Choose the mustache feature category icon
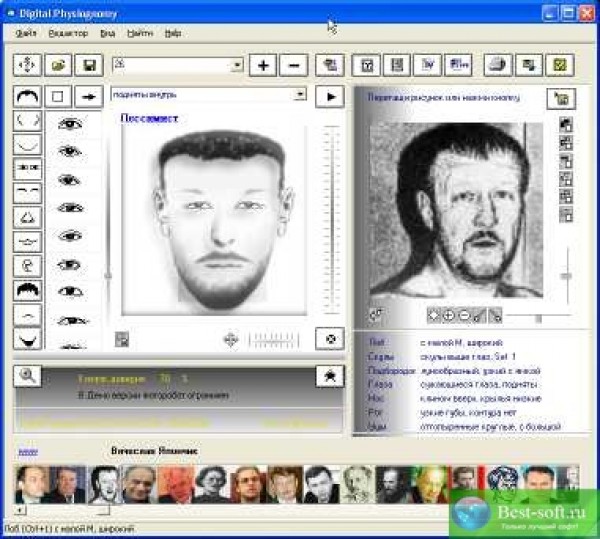 (27, 314)
